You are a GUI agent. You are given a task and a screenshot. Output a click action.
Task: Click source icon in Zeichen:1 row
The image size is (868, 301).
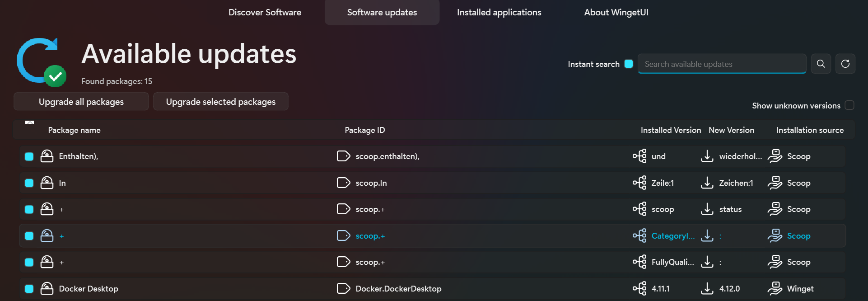click(x=775, y=183)
